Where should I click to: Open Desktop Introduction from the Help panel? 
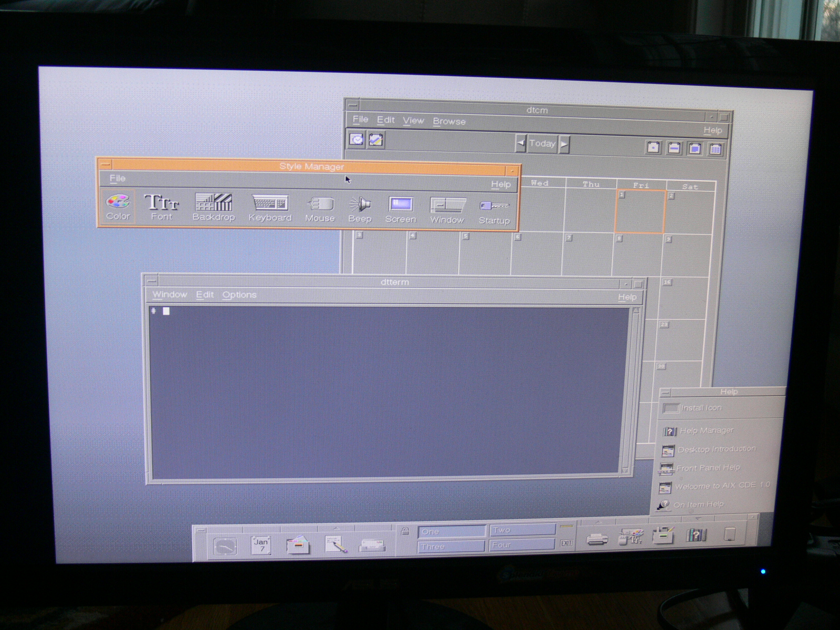tap(716, 449)
